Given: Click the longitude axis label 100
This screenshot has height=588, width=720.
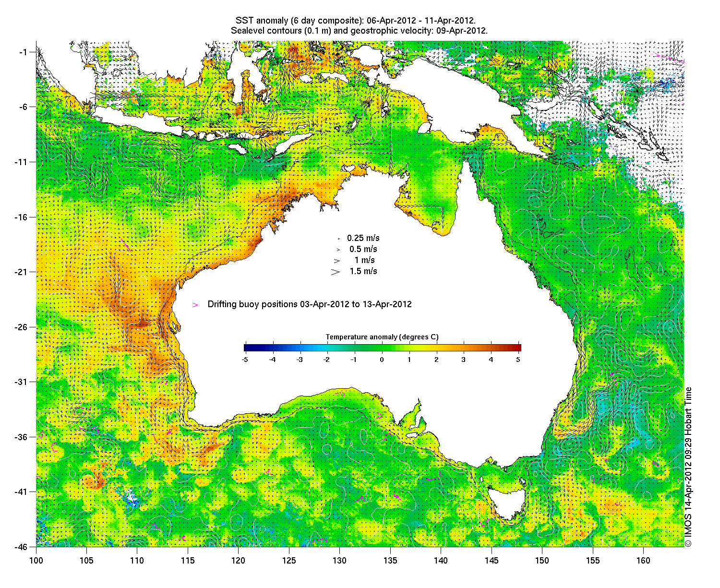Looking at the screenshot, I should [36, 561].
